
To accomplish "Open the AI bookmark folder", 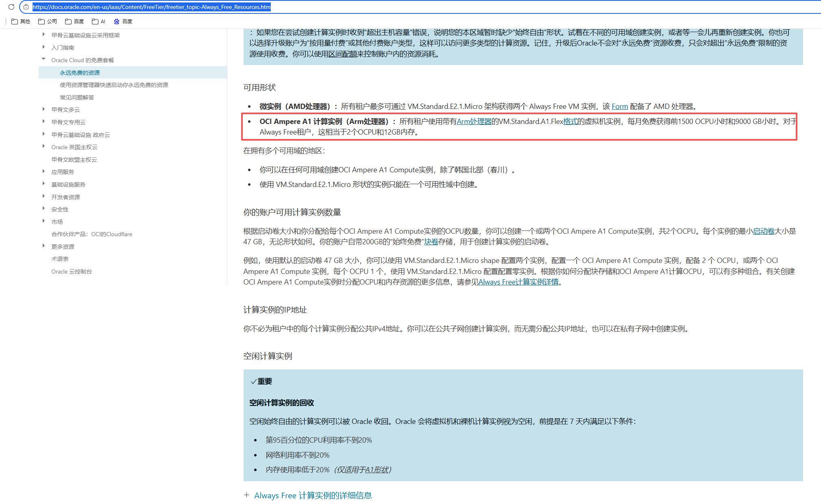I will pyautogui.click(x=99, y=22).
